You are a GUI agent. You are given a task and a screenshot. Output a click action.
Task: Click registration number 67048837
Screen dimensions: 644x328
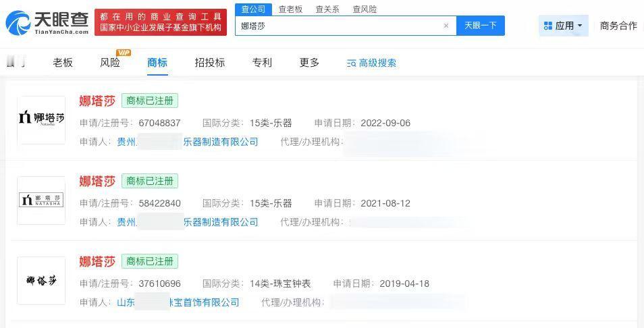pyautogui.click(x=160, y=123)
